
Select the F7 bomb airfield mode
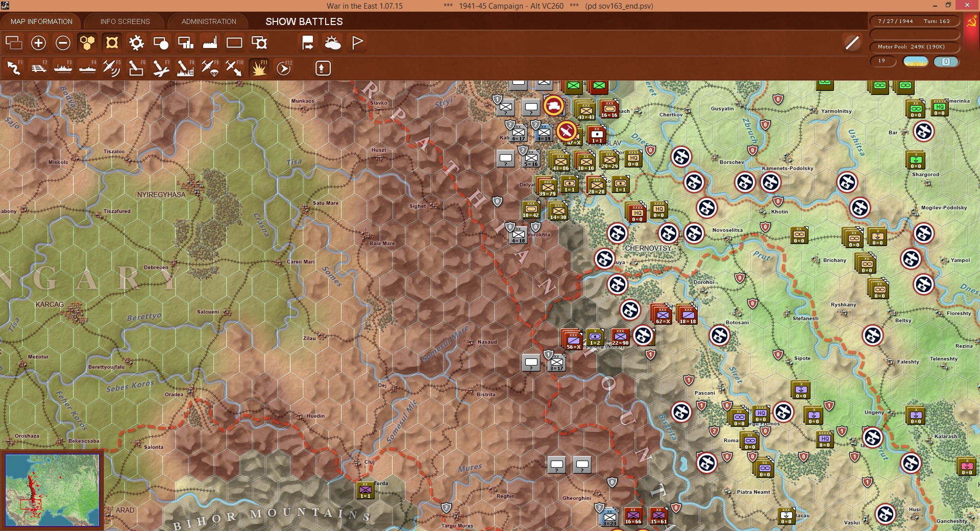161,68
